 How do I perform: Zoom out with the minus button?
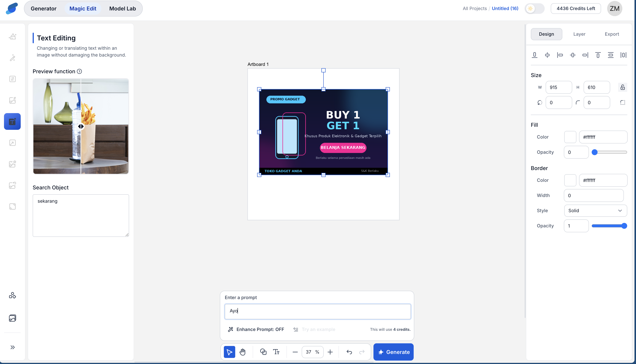coord(295,352)
